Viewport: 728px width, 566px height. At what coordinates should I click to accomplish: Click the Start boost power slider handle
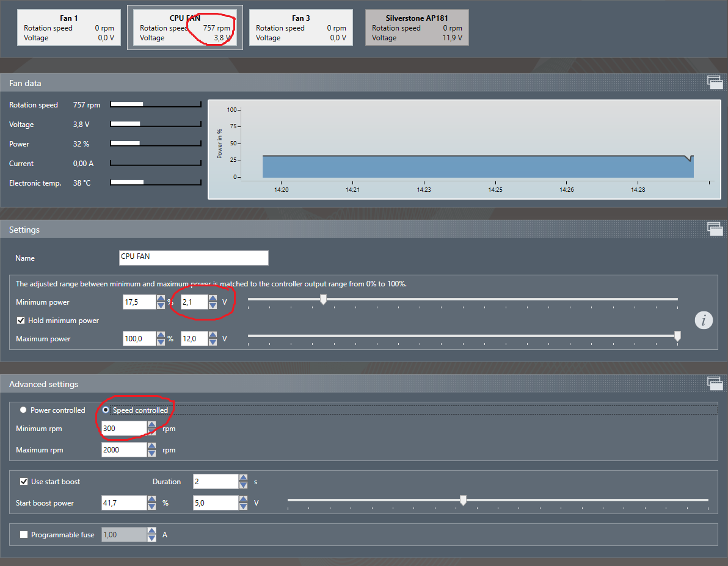coord(463,501)
